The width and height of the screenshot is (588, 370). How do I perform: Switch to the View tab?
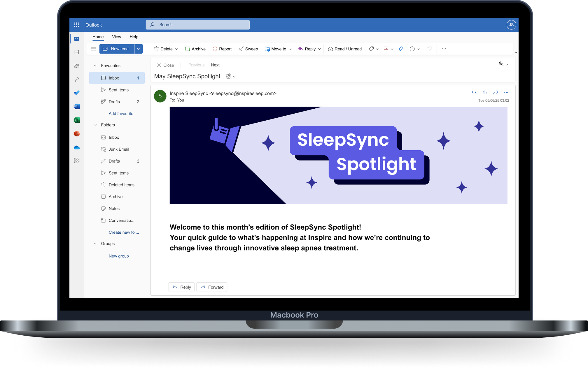coord(116,37)
